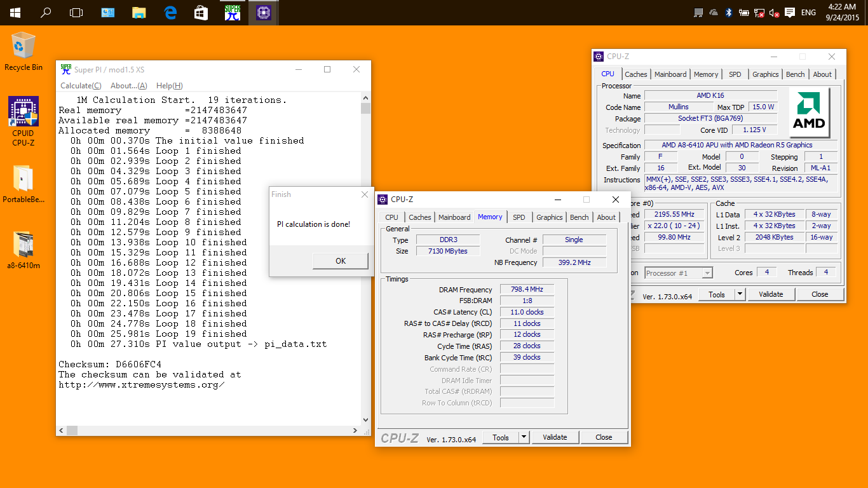868x488 pixels.
Task: Select the Loop 19 finished line
Action: pos(159,334)
